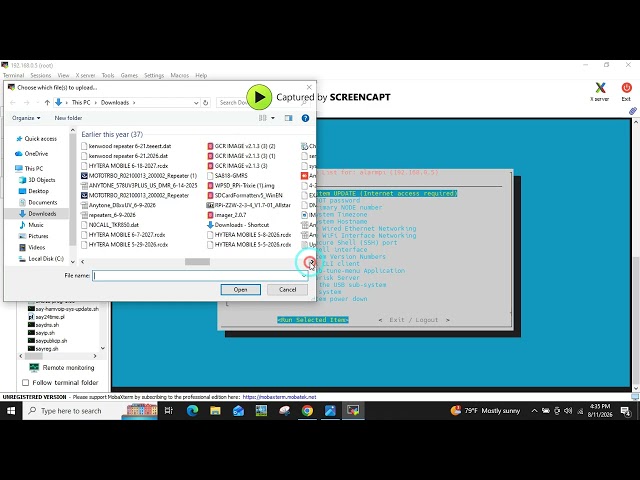Open the Macros menu

180,76
